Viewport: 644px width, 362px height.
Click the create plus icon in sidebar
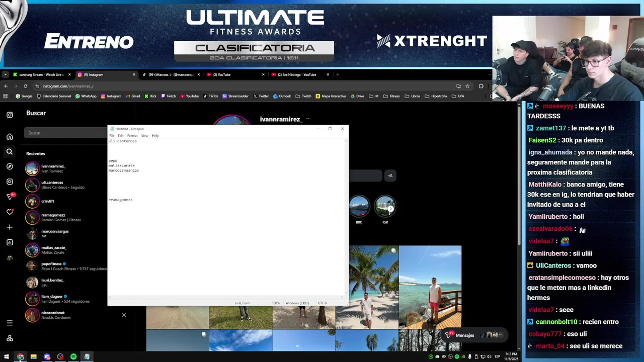[x=10, y=227]
